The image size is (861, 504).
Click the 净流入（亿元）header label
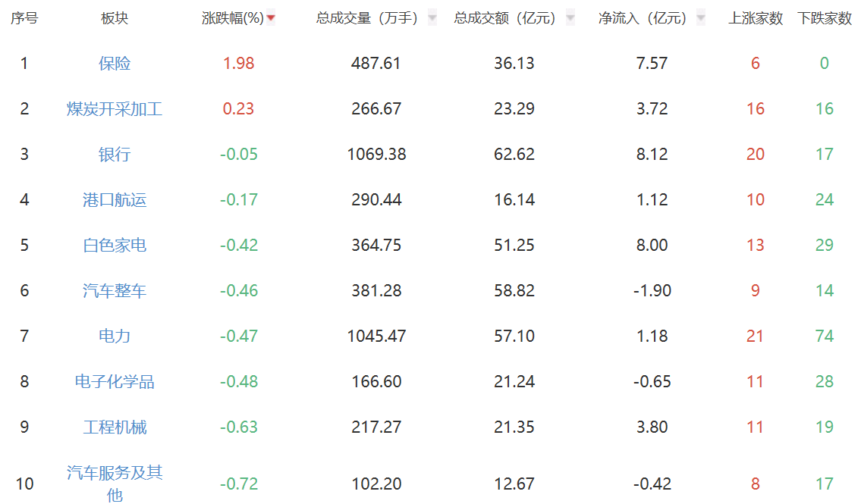point(643,18)
